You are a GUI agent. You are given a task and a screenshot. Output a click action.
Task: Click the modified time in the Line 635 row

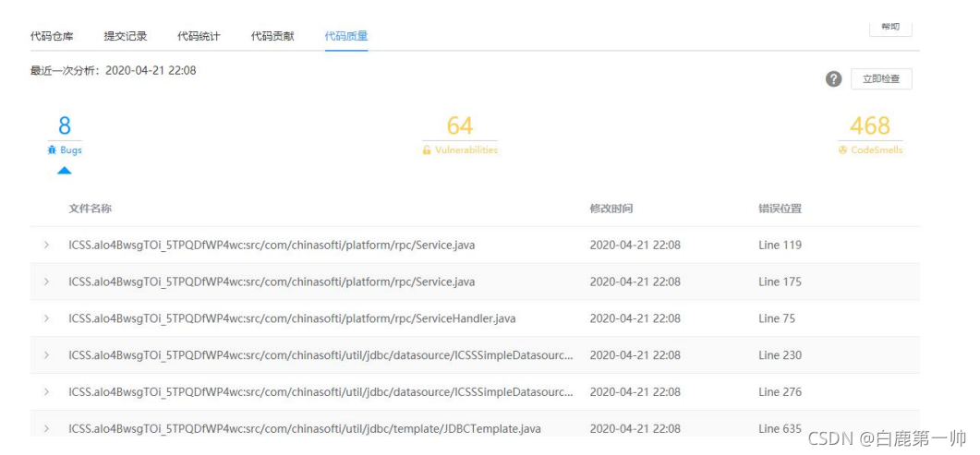pyautogui.click(x=635, y=429)
